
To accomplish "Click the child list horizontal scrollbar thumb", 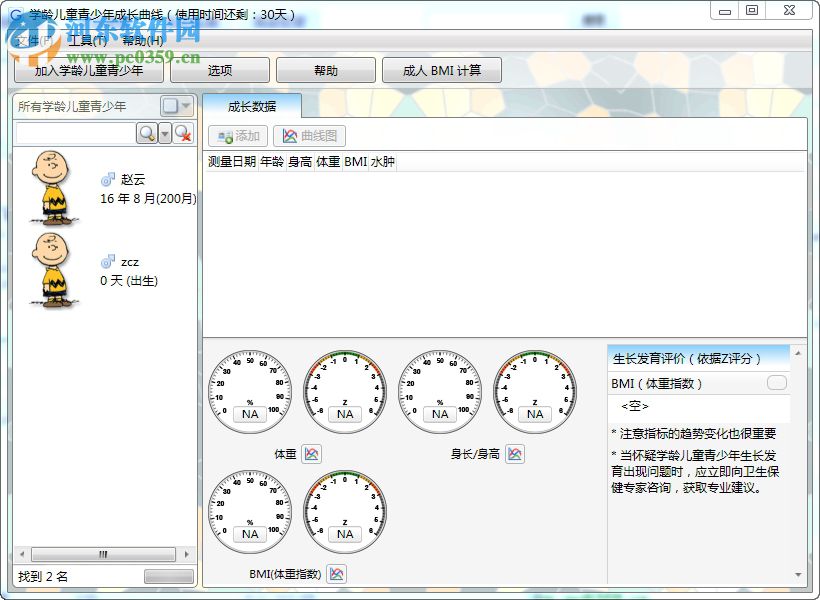I will (104, 554).
